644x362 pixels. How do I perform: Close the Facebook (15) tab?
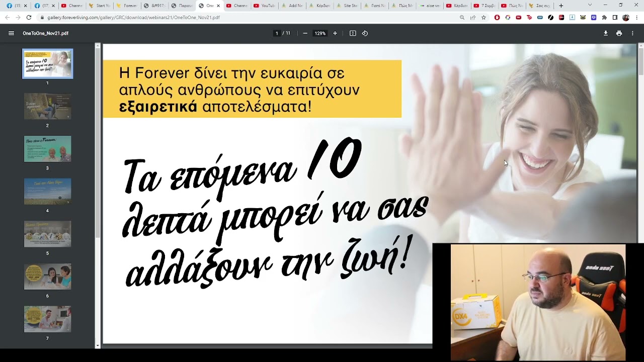[x=25, y=6]
